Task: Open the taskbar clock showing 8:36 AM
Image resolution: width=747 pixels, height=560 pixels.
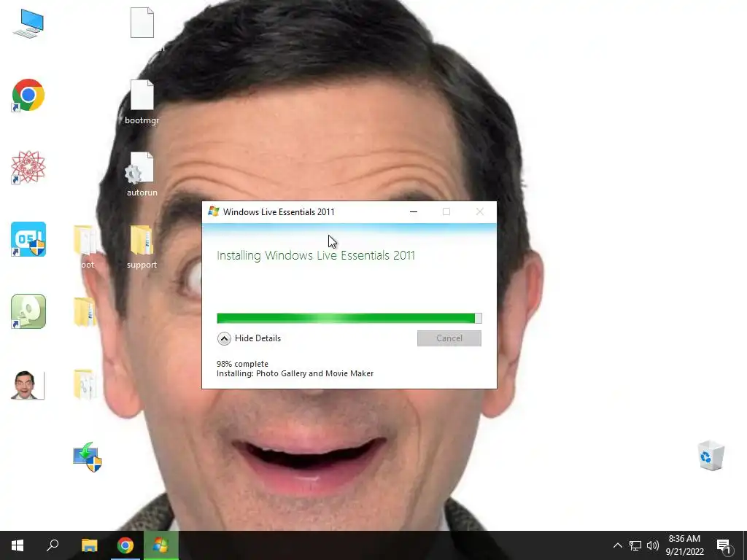Action: [684, 545]
